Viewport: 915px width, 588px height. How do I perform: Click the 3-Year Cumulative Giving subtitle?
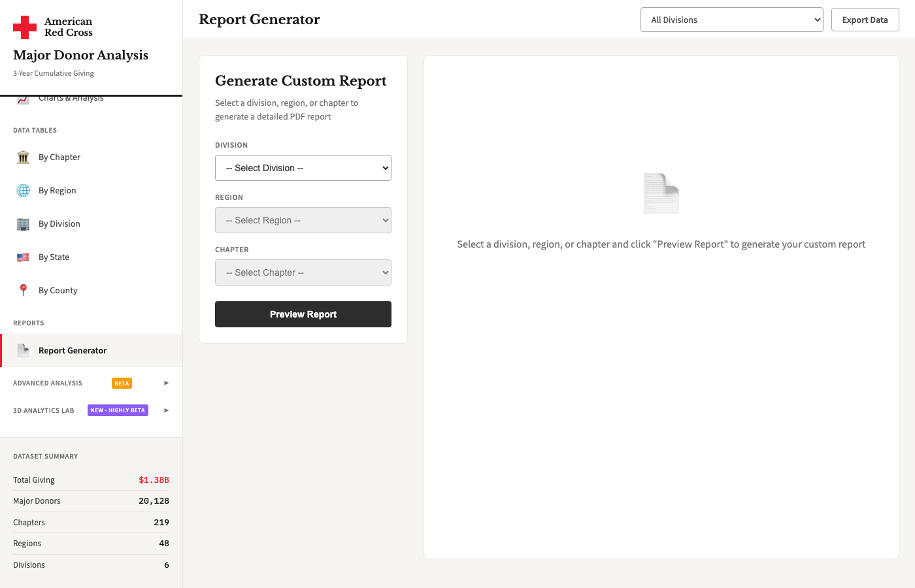[x=54, y=73]
